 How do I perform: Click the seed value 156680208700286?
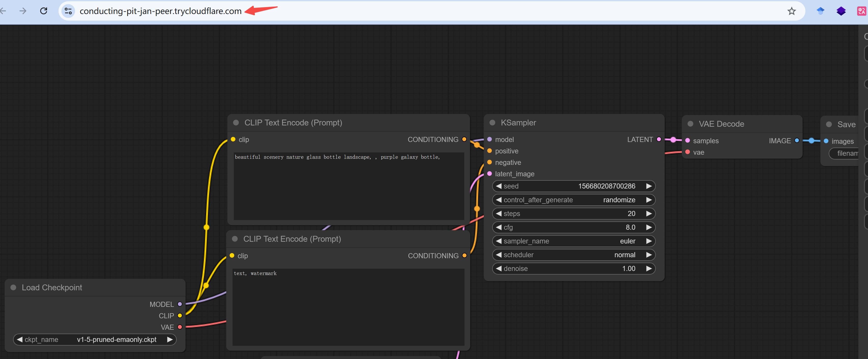[x=606, y=186]
